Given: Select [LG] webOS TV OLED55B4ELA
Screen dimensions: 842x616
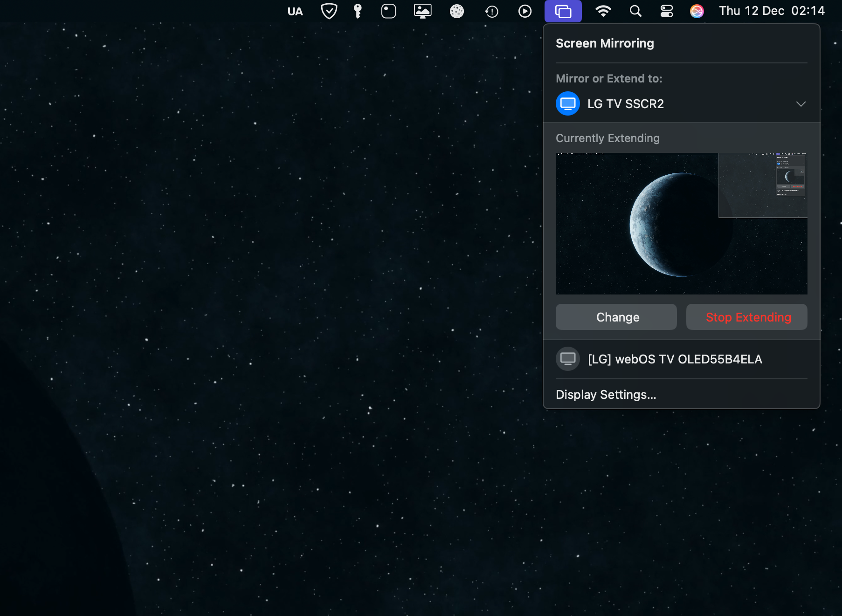Looking at the screenshot, I should click(675, 359).
